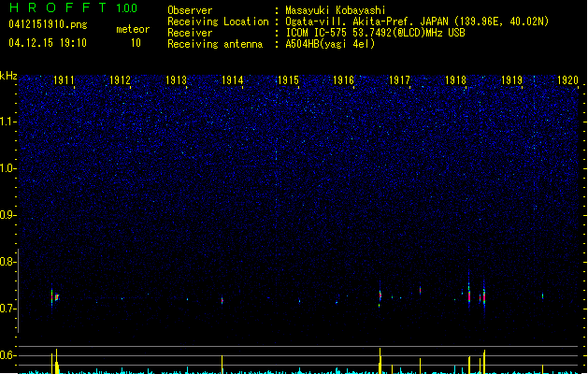Click the 1911 time axis marker
Image resolution: width=588 pixels, height=374 pixels.
click(x=64, y=80)
